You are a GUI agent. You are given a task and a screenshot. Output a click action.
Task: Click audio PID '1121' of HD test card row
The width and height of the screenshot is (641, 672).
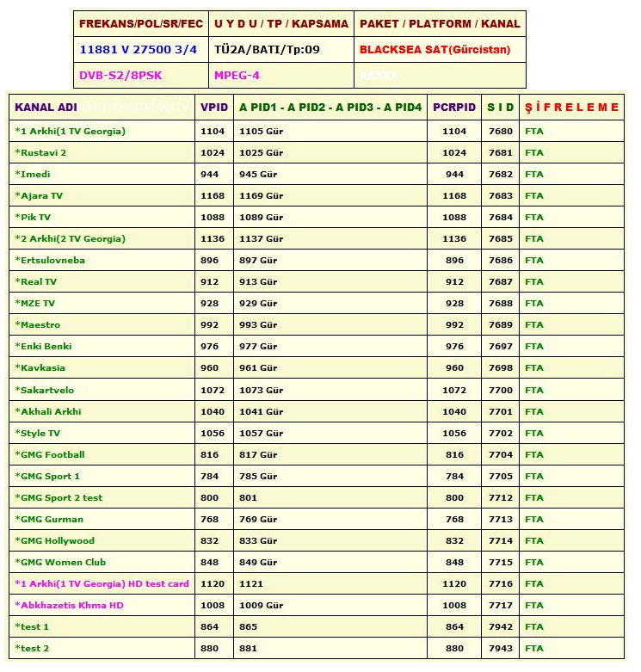[x=251, y=583]
